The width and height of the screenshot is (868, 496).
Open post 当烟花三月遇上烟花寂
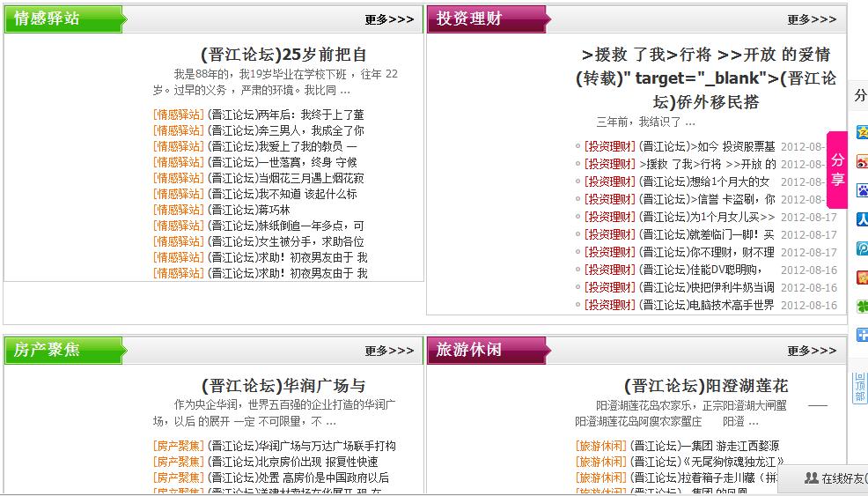285,179
